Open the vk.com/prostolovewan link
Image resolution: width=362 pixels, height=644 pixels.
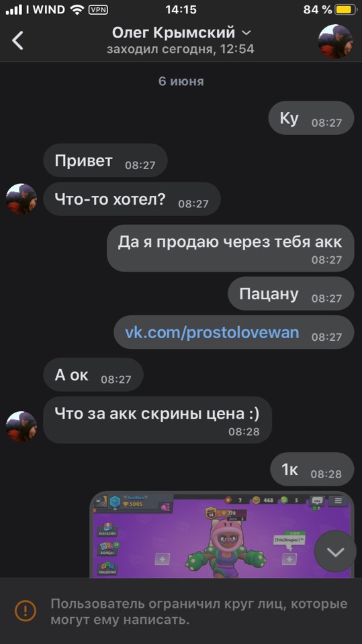[212, 332]
